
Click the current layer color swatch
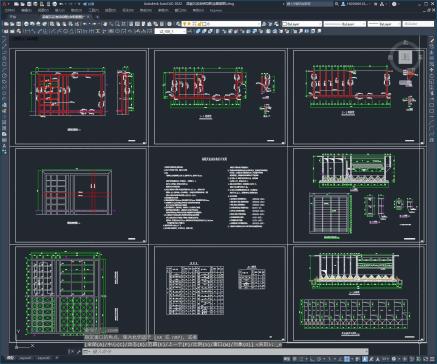coord(204,24)
